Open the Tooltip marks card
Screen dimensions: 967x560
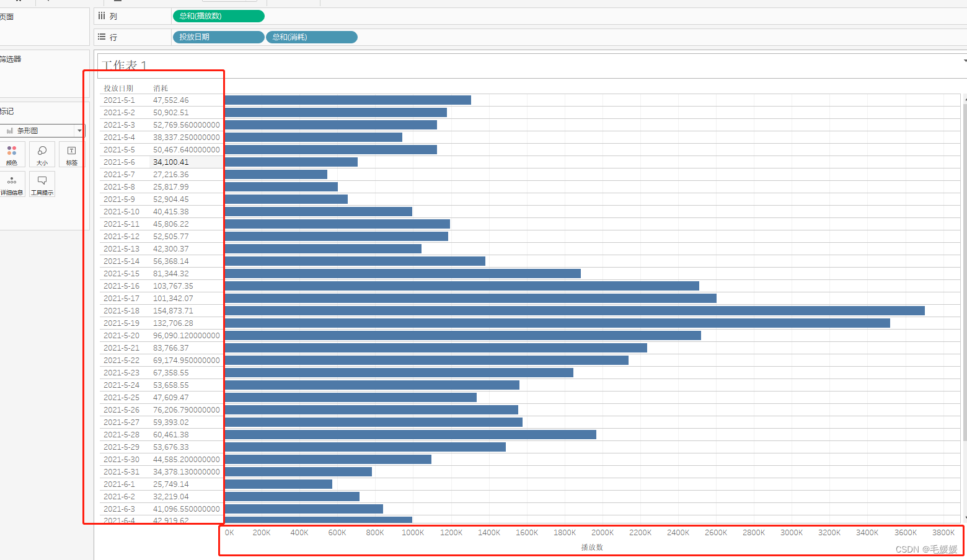(x=42, y=184)
